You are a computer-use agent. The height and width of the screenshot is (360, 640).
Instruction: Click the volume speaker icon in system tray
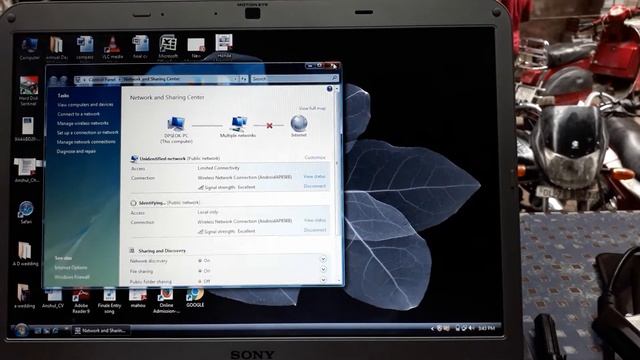click(471, 328)
